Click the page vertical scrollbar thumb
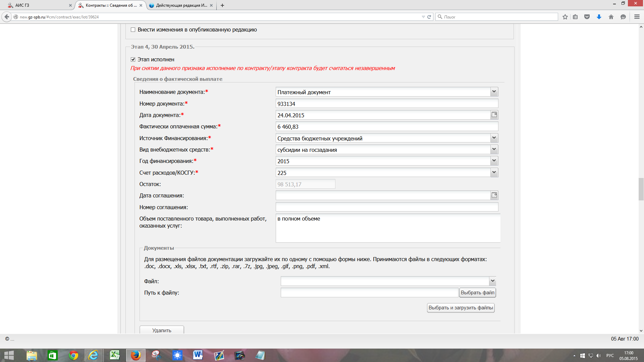The image size is (644, 362). click(x=641, y=189)
